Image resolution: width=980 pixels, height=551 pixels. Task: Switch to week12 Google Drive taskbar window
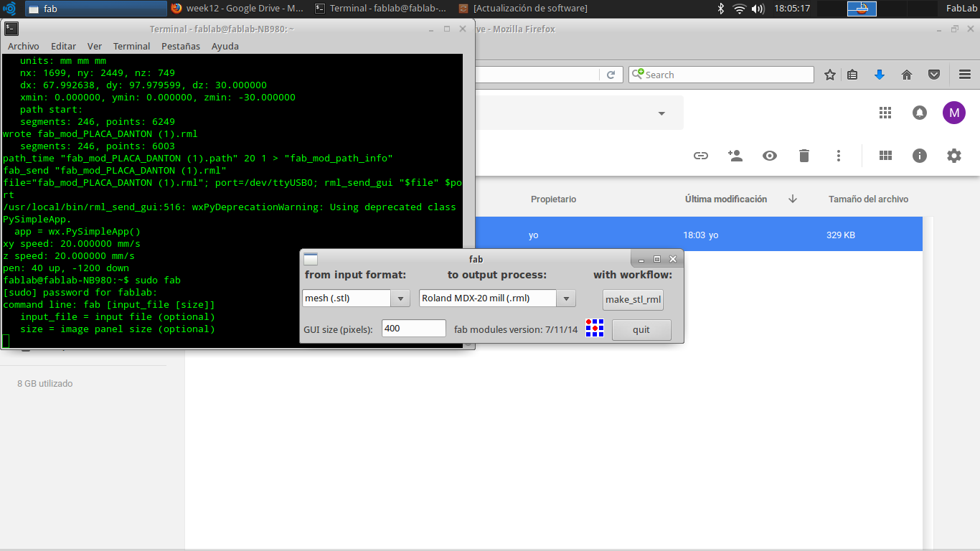pyautogui.click(x=239, y=9)
